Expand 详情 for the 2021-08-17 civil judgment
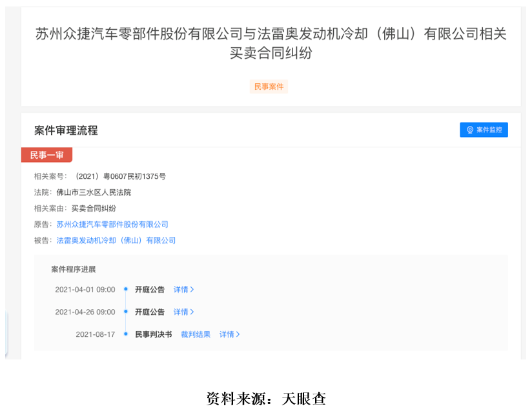532x413 pixels. coord(229,335)
